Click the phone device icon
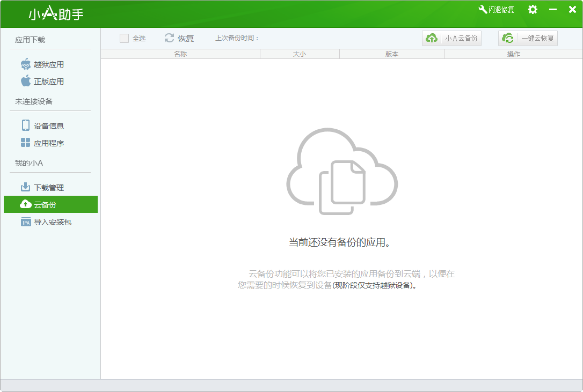The height and width of the screenshot is (392, 583). click(x=26, y=125)
